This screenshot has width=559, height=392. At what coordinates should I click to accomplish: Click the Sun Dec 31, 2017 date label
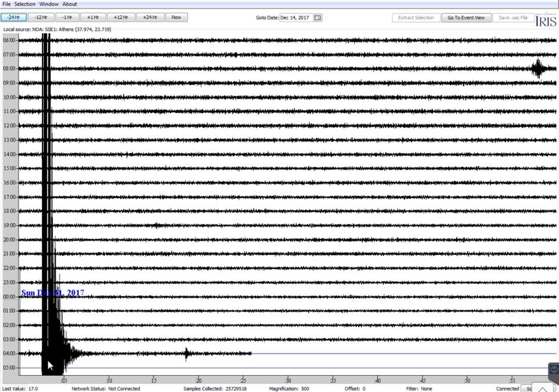[x=52, y=293]
